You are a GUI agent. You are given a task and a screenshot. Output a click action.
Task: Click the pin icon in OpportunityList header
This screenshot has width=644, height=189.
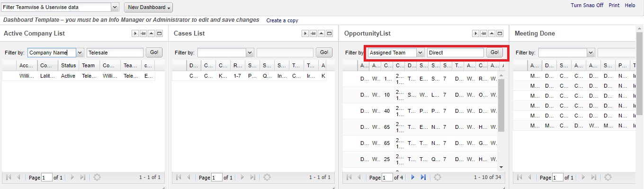483,34
